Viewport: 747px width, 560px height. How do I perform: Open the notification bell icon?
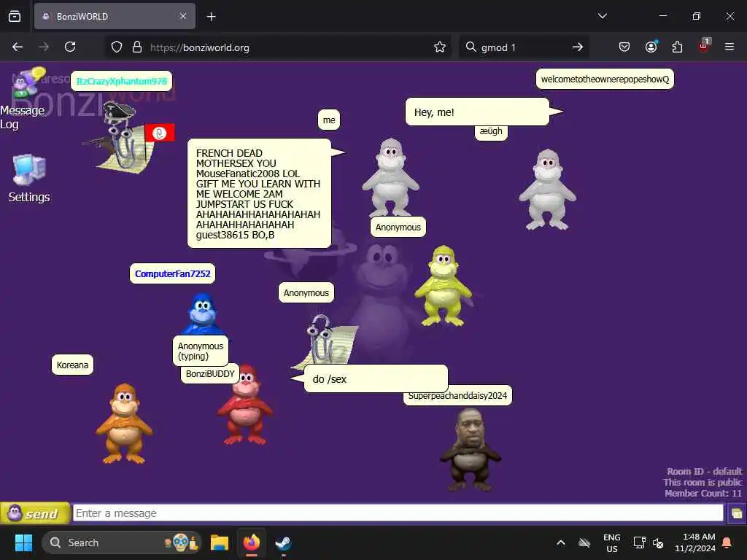click(727, 542)
